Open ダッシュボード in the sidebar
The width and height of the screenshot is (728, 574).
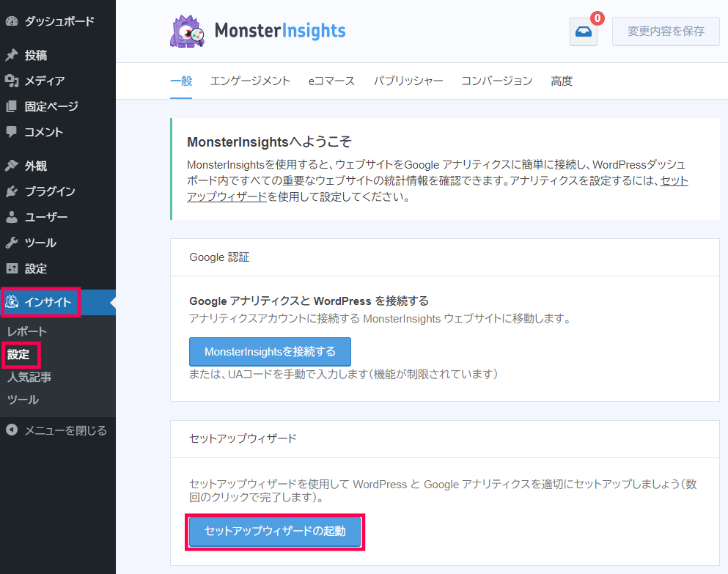(x=59, y=21)
